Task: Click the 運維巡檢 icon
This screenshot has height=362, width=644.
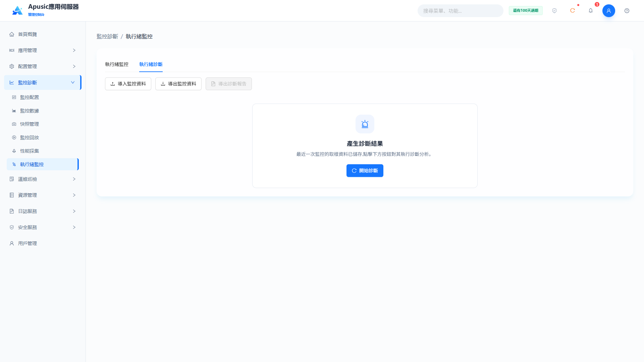Action: (12, 179)
